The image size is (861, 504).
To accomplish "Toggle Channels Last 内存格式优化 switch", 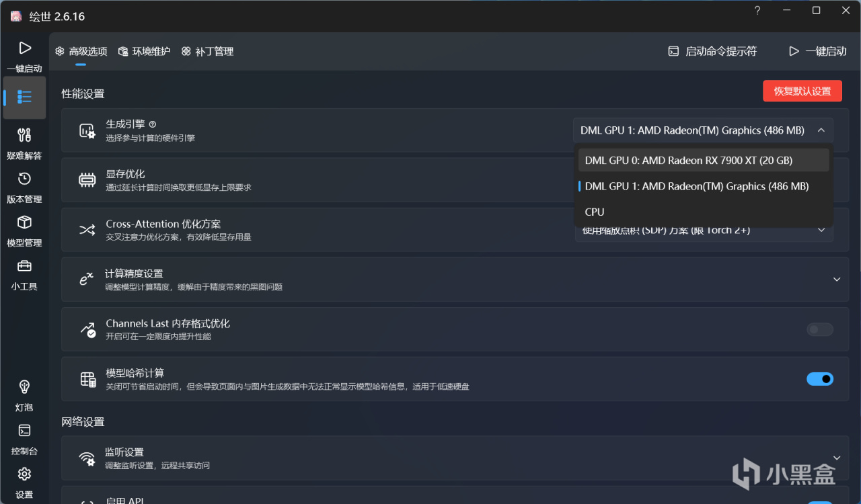I will point(820,329).
